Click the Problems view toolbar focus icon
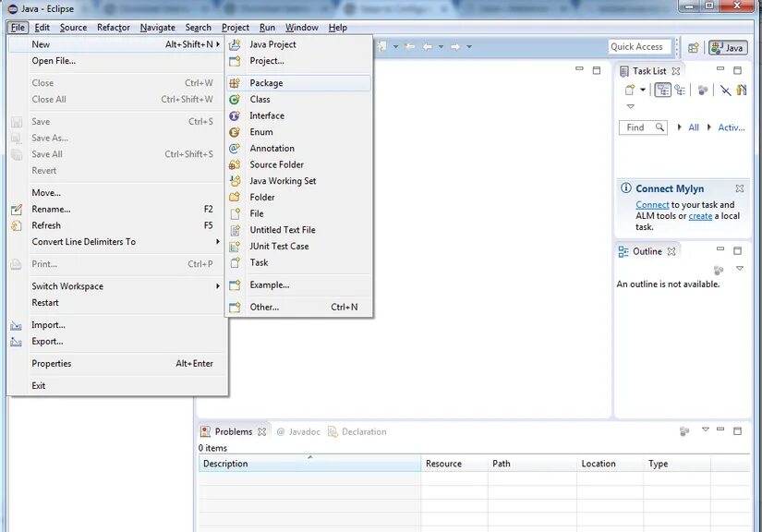This screenshot has width=762, height=532. tap(684, 431)
